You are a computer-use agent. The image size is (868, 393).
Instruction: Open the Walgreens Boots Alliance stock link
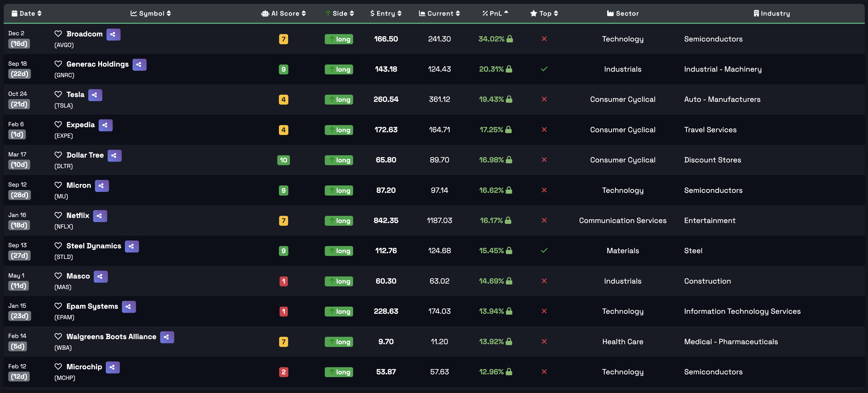pos(111,337)
